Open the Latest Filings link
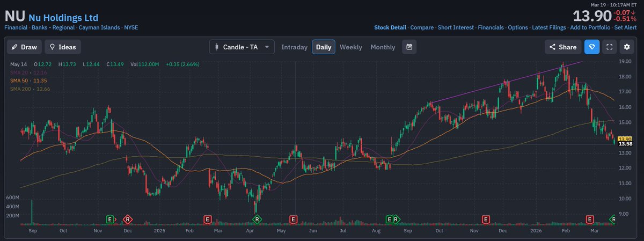 click(x=549, y=27)
